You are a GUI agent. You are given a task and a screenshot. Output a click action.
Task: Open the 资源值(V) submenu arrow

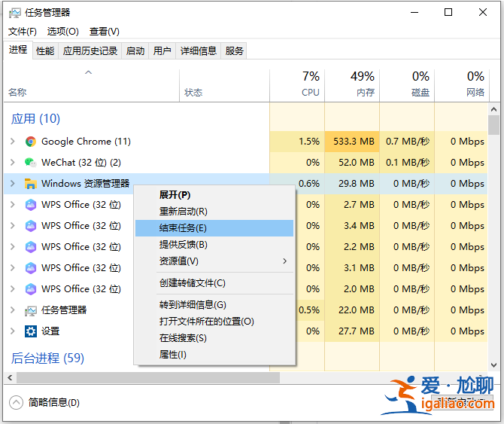tap(284, 261)
